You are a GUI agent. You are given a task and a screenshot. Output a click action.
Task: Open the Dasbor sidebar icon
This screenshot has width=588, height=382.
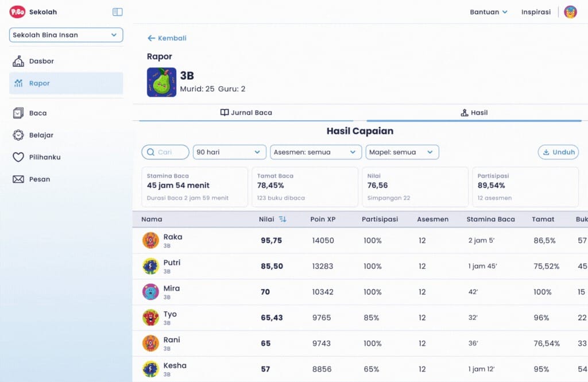click(18, 61)
